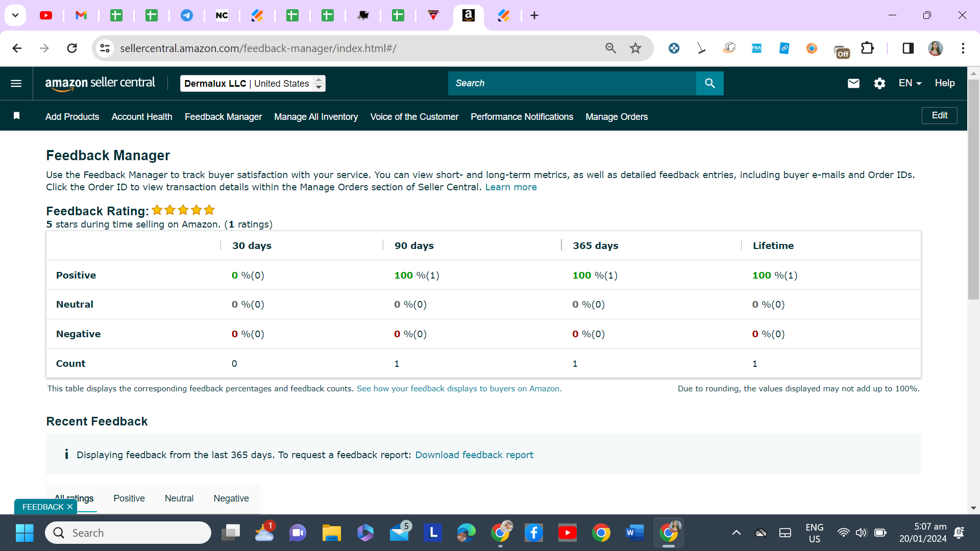Click the bookmark flag icon

point(16,116)
